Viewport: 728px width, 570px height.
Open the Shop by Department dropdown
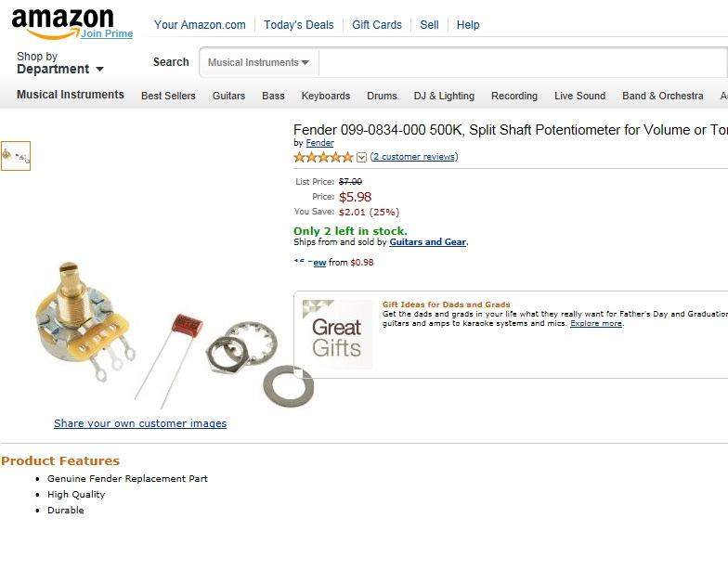tap(59, 63)
